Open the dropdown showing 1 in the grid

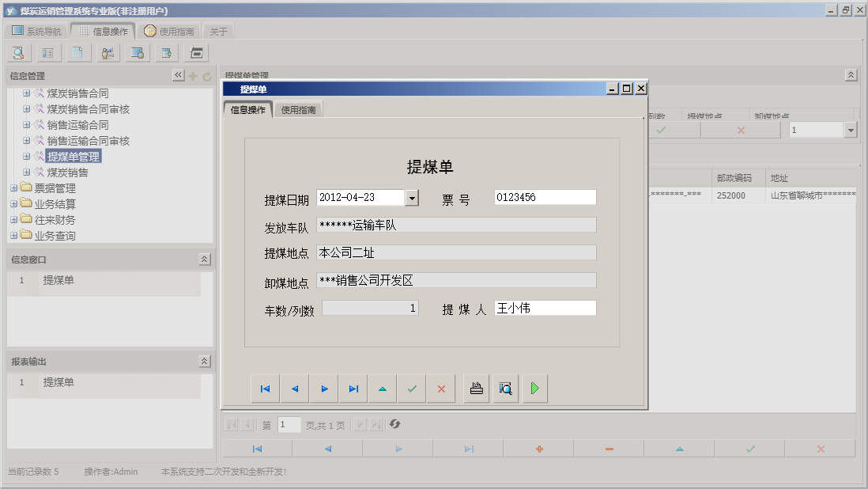pos(850,128)
